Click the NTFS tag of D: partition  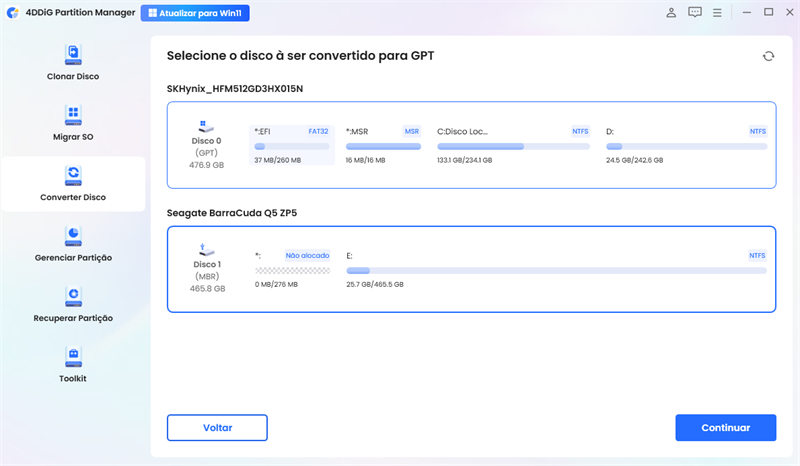[x=758, y=131]
